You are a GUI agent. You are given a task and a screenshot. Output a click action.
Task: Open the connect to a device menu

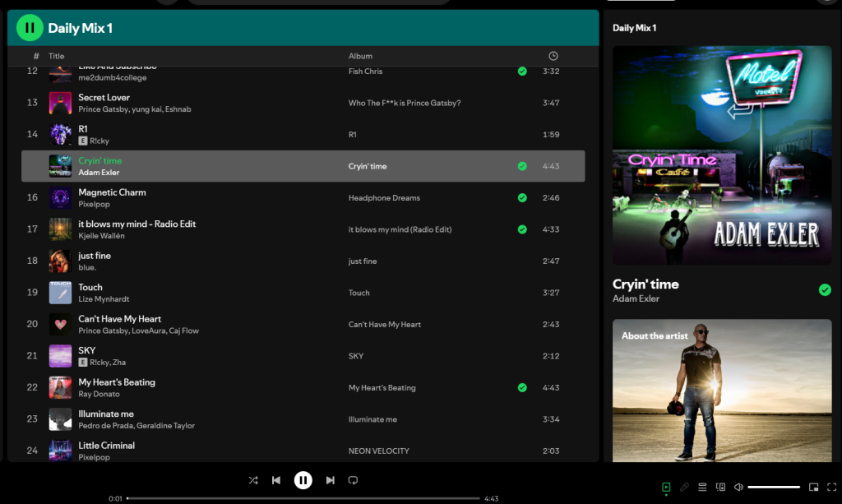pos(720,487)
